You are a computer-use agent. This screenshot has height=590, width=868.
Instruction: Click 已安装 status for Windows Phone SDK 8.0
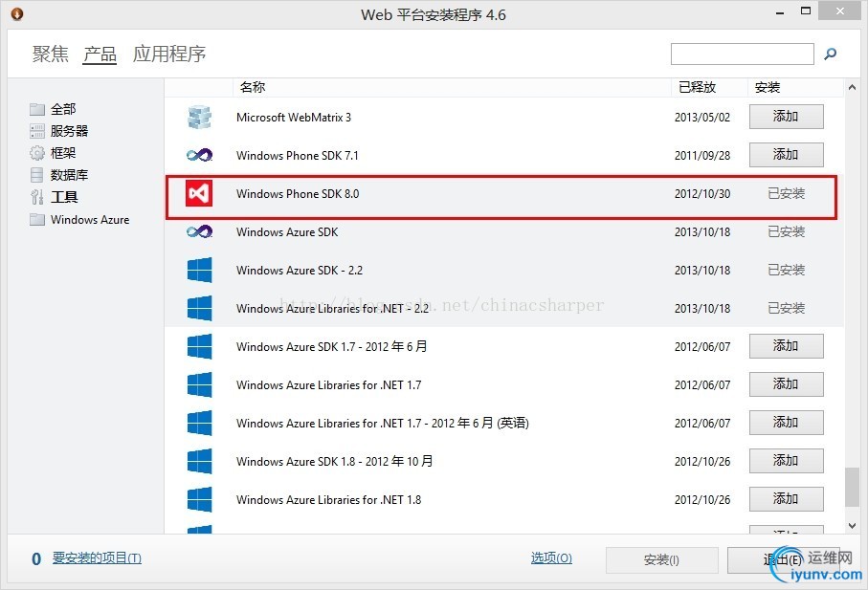(x=786, y=193)
